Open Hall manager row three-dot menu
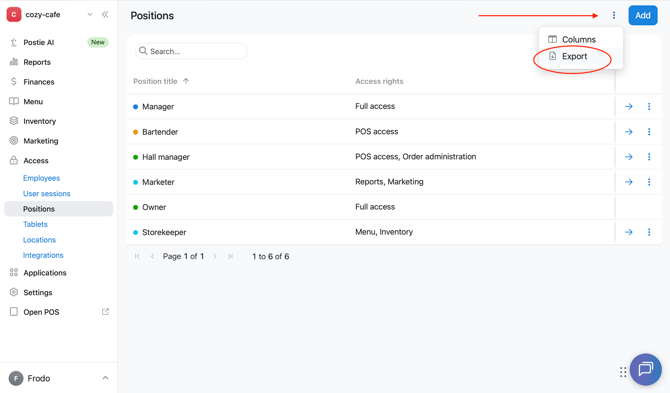 coord(649,157)
